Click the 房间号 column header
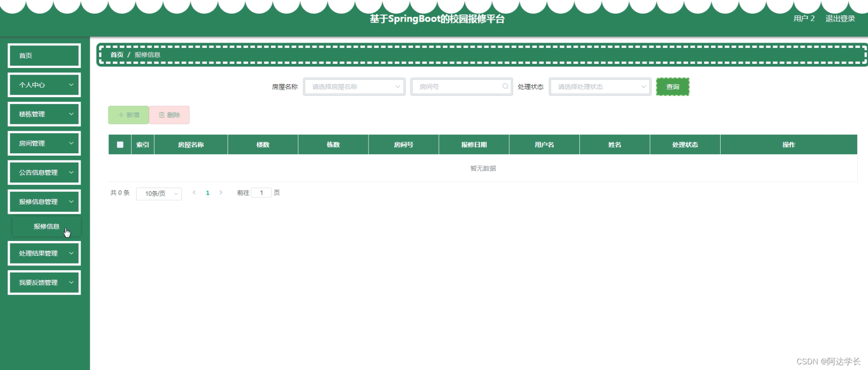Image resolution: width=868 pixels, height=370 pixels. pos(404,144)
